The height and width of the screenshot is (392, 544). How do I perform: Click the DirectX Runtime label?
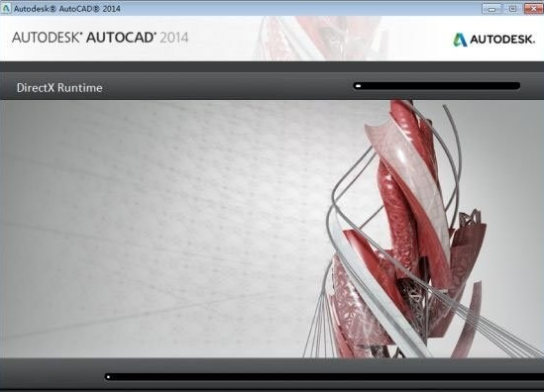59,88
